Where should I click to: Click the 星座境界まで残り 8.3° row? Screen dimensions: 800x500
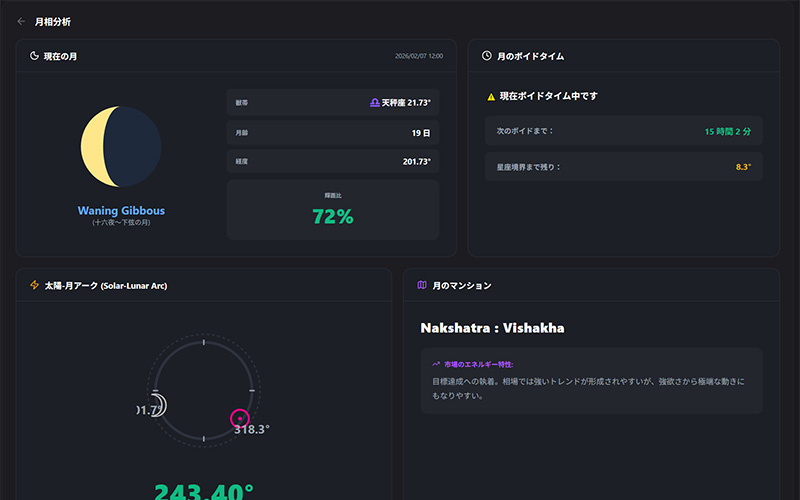coord(623,166)
